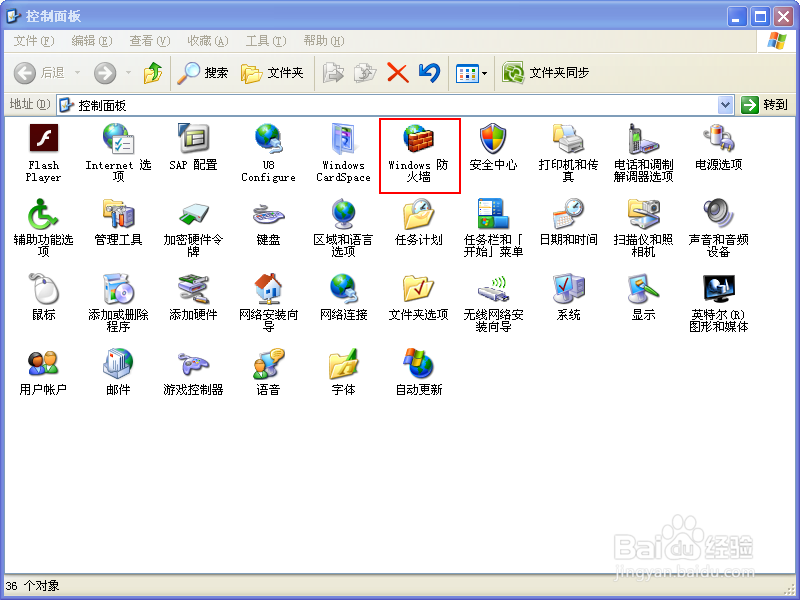800x600 pixels.
Task: Open the 文件(F) menu
Action: (x=34, y=41)
